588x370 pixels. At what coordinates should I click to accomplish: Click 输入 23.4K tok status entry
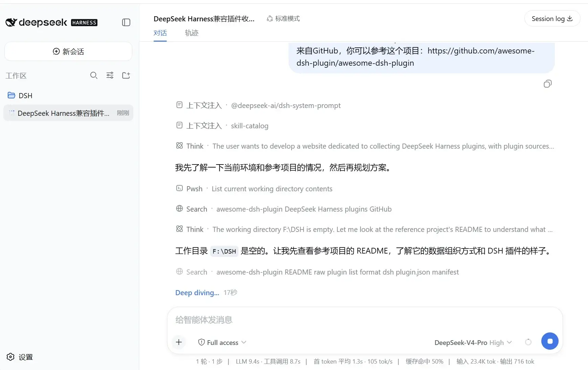point(476,362)
